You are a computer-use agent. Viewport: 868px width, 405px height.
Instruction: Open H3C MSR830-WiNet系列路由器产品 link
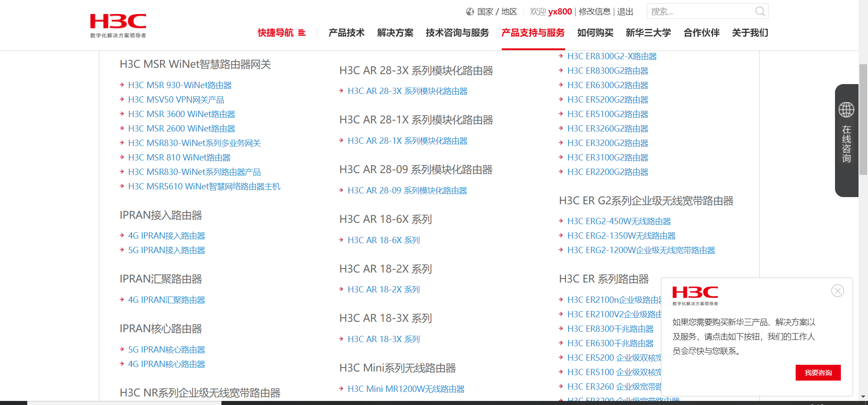[194, 172]
